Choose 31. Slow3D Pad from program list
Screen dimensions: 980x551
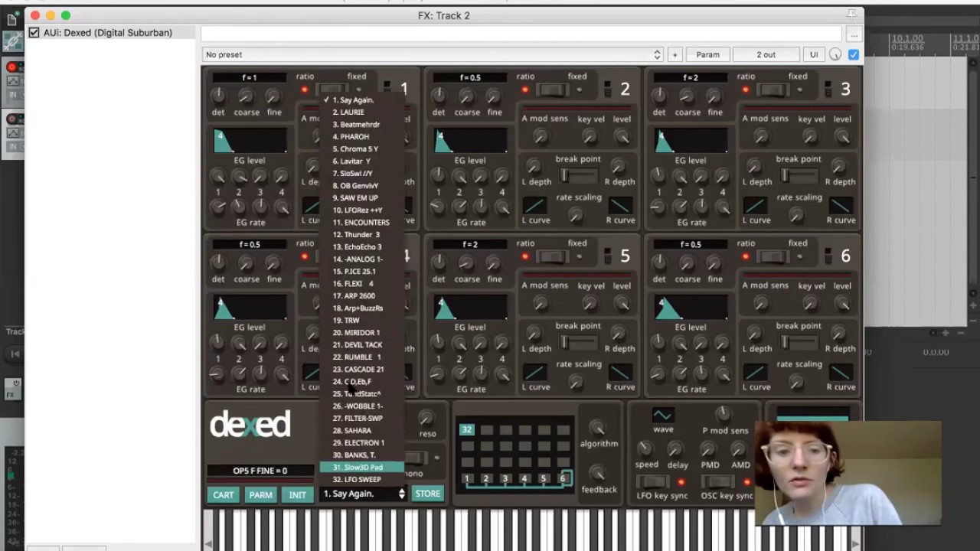click(x=361, y=467)
